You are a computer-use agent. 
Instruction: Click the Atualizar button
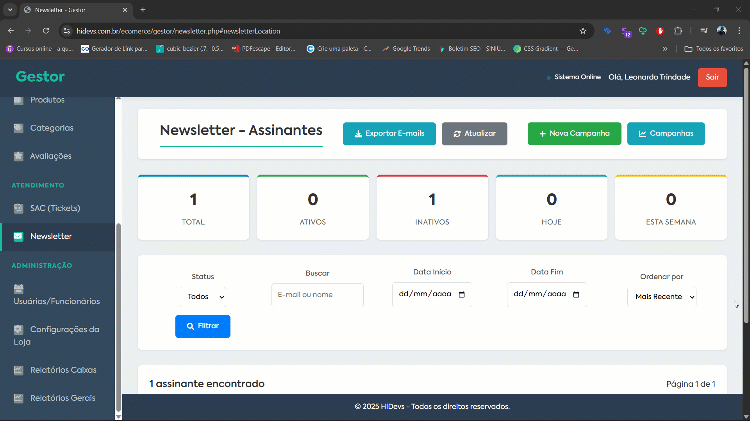pos(474,133)
